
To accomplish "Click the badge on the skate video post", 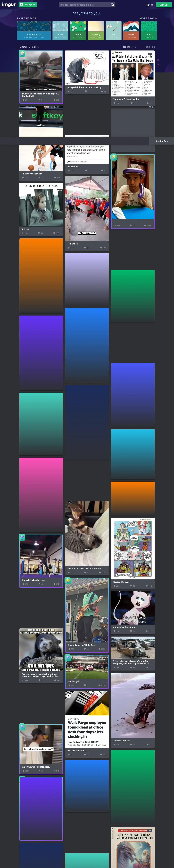I will (x=22, y=727).
